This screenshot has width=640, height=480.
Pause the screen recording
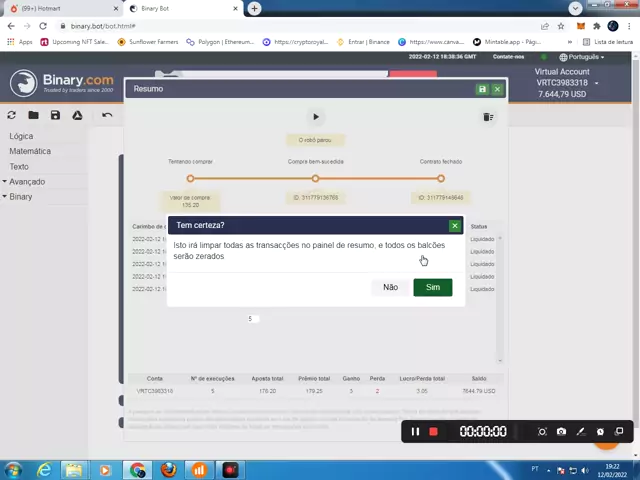point(415,431)
